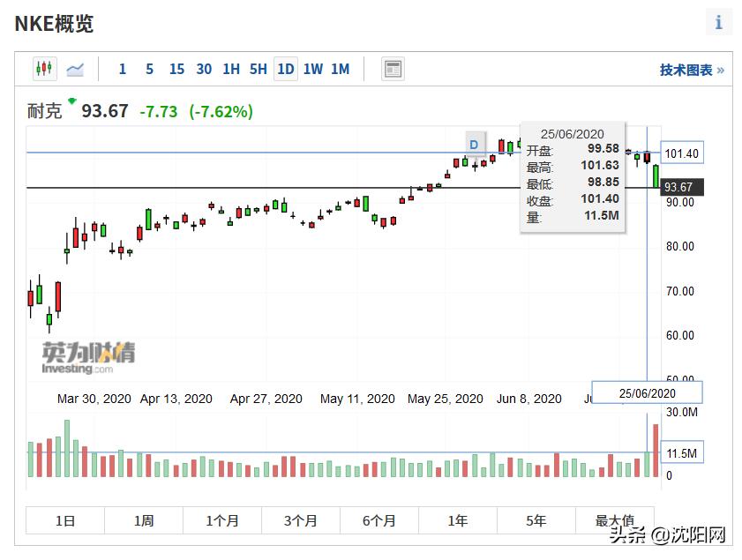Set chart interval to 1H
The image size is (742, 560).
231,69
